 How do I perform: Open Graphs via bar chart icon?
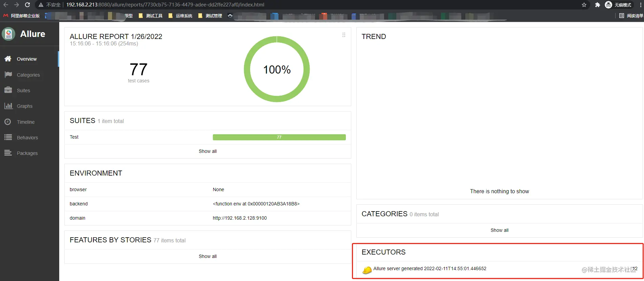click(8, 106)
